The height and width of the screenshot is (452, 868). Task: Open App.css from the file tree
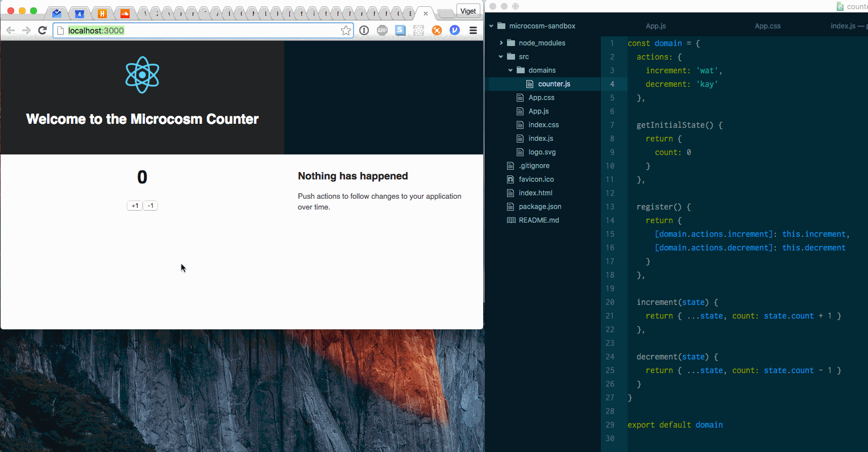point(541,98)
